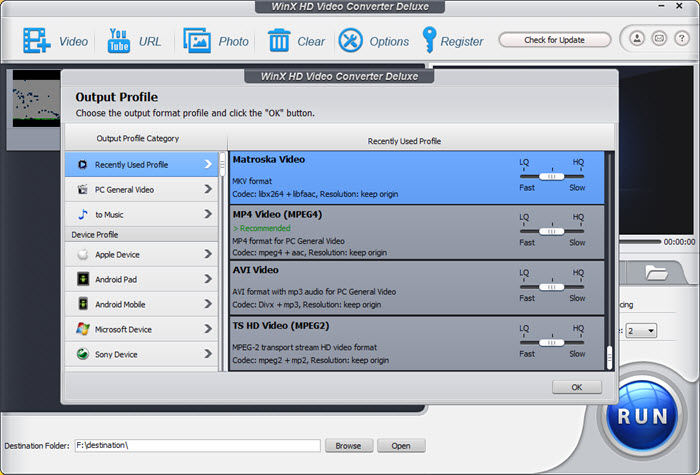Viewport: 700px width, 475px height.
Task: Click the Android Pad icon
Action: 83,279
